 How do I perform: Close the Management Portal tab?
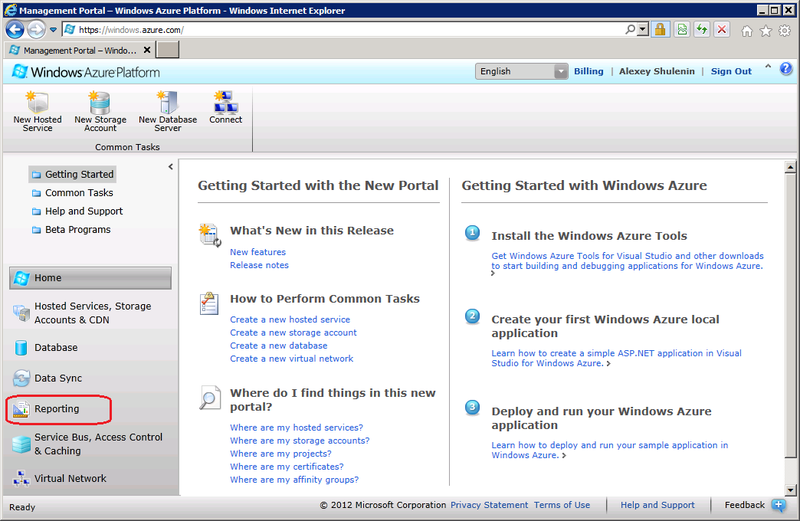(147, 50)
